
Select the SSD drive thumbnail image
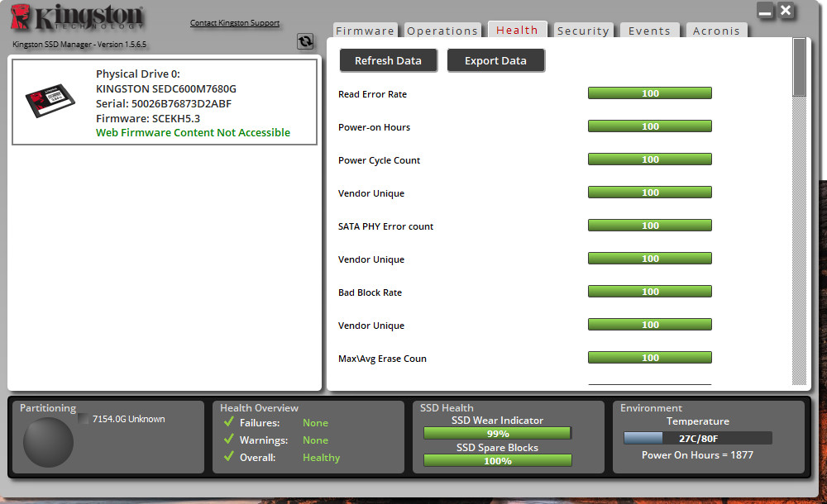coord(50,100)
